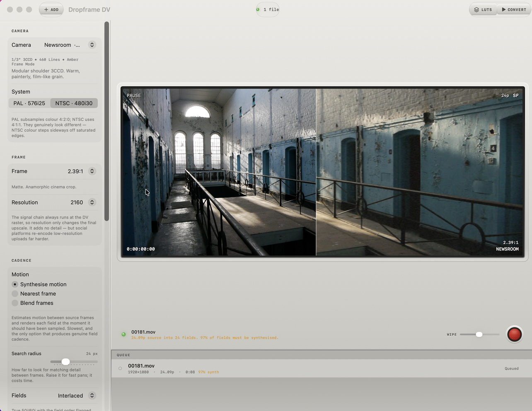Click the queue status circle for 00181.mov

click(120, 368)
